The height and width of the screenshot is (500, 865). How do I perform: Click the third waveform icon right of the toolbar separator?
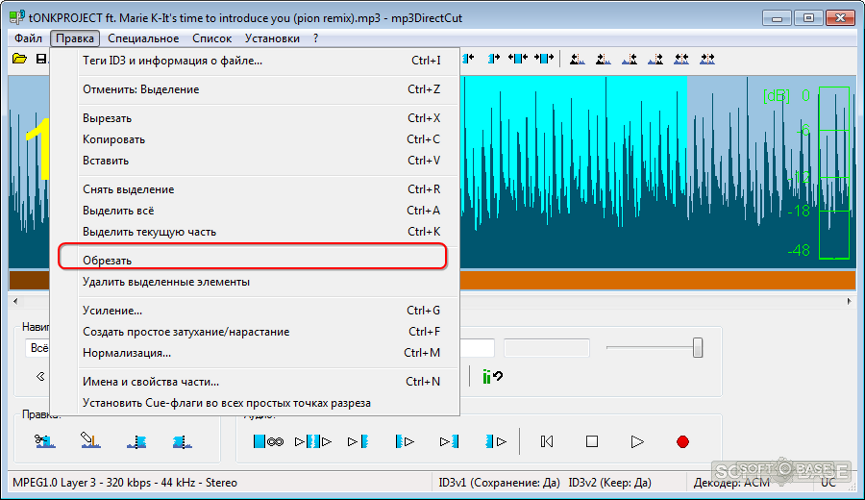(x=629, y=58)
